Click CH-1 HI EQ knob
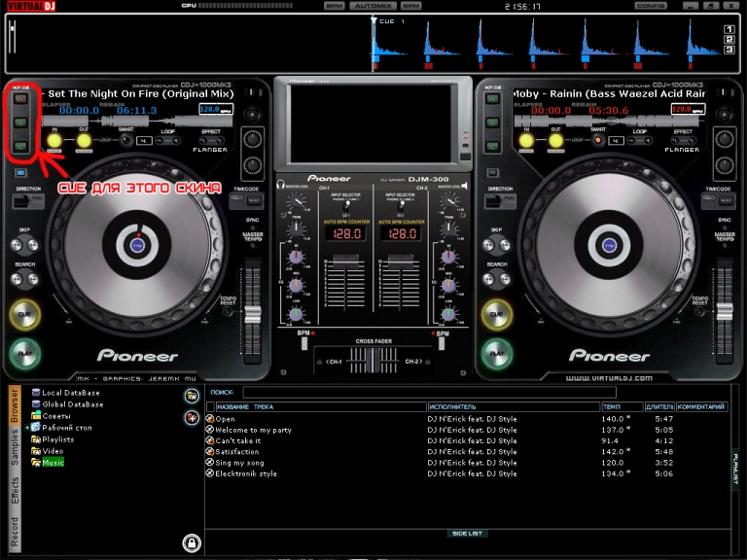This screenshot has width=747, height=560. tap(296, 257)
